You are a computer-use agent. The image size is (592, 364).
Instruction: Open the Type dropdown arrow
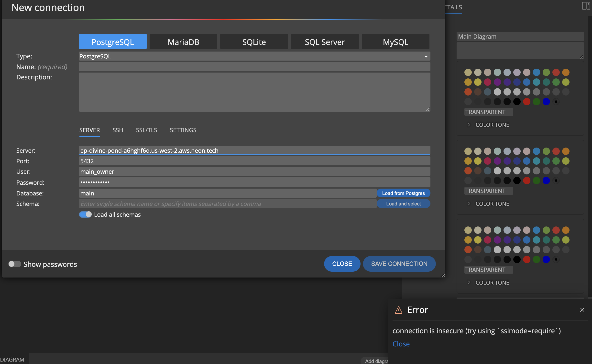tap(426, 56)
